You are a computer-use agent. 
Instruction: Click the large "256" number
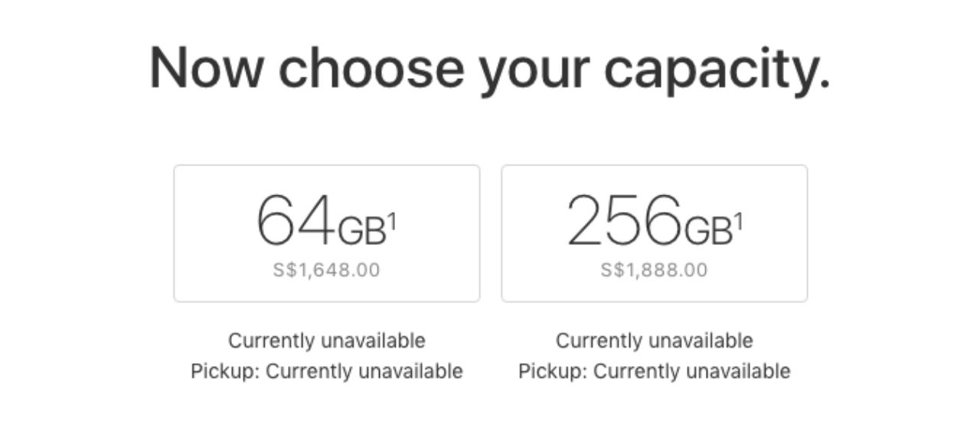[x=623, y=221]
